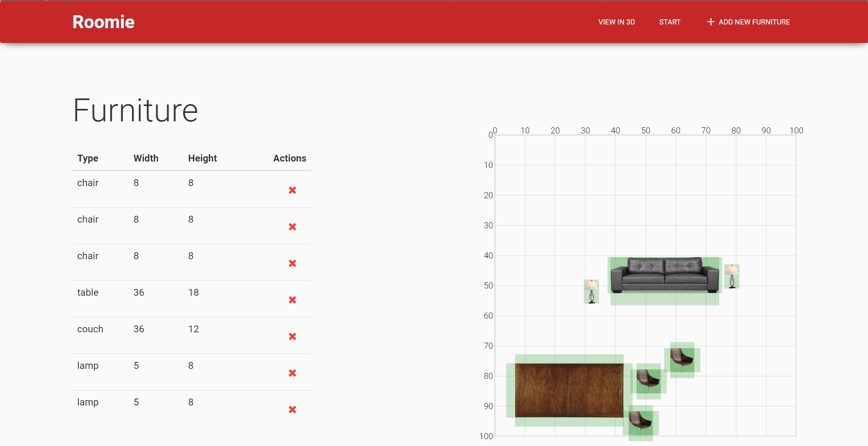Delete the second chair row
Screen dimensions: 868x446
(292, 227)
